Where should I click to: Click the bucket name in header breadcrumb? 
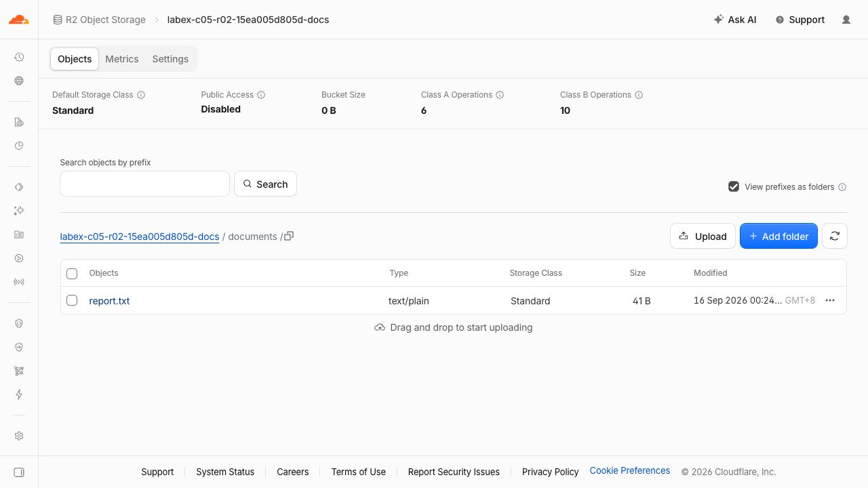pyautogui.click(x=248, y=20)
